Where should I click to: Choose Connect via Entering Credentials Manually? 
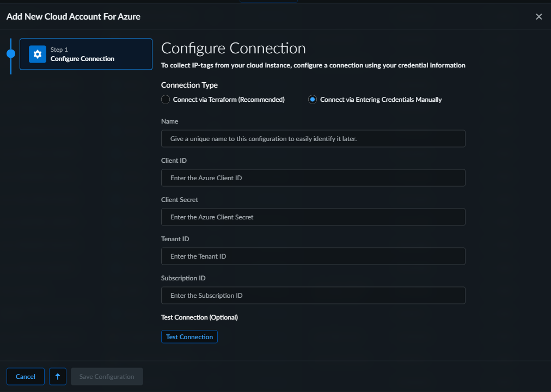click(x=313, y=100)
